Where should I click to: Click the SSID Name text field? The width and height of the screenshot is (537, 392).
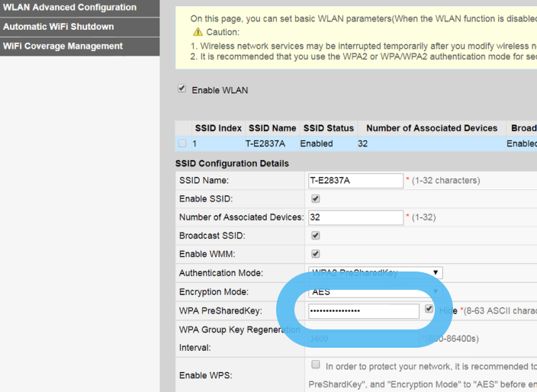coord(355,181)
